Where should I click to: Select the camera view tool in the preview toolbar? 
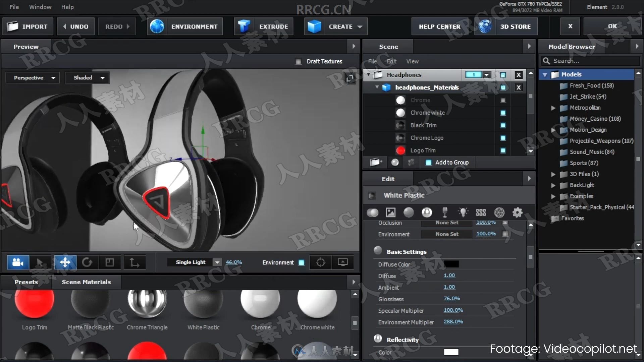point(18,262)
